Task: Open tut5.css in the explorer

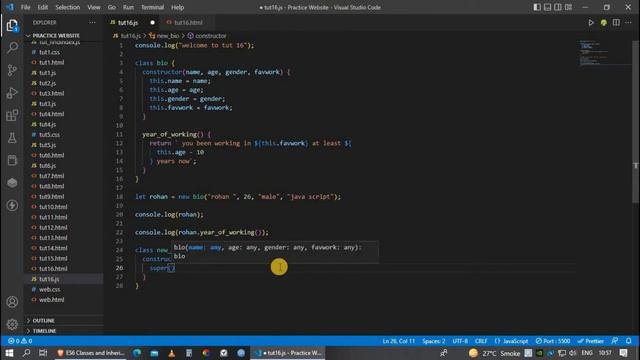Action: coord(49,135)
